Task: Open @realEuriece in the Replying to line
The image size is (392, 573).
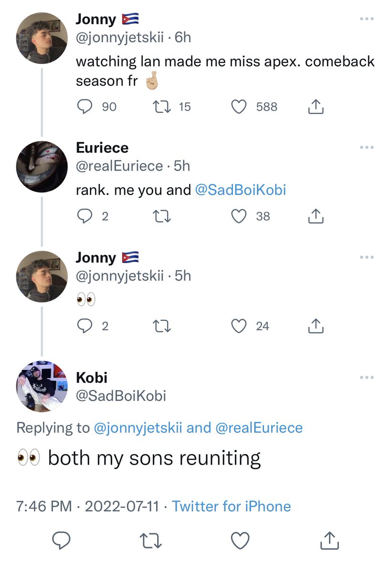Action: click(x=259, y=427)
